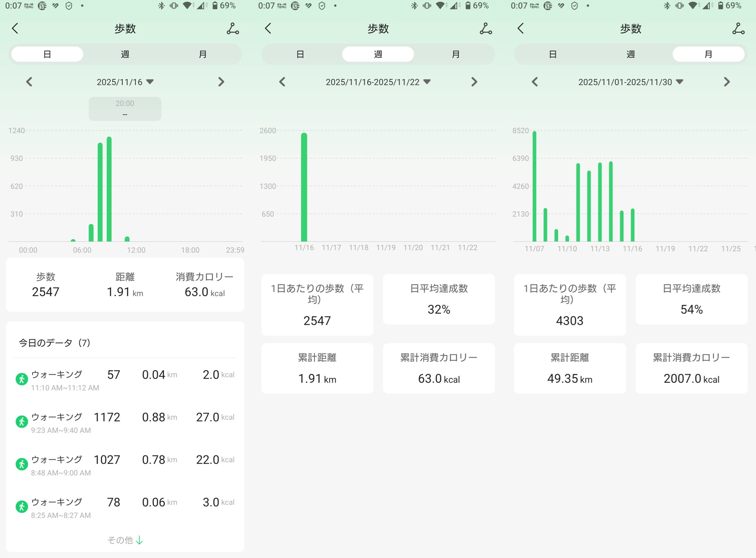Tap the 11/16 bar in weekly chart
This screenshot has width=756, height=558.
304,187
